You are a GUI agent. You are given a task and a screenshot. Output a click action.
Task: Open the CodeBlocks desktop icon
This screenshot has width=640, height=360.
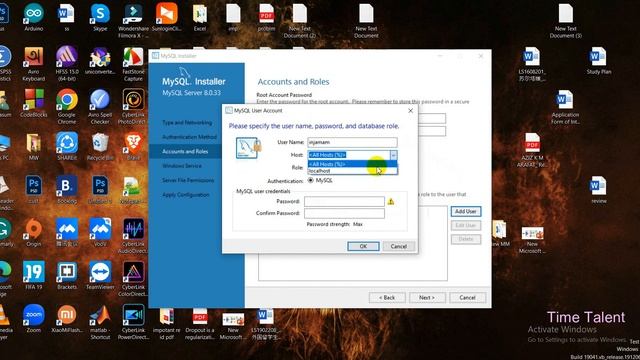pos(33,103)
